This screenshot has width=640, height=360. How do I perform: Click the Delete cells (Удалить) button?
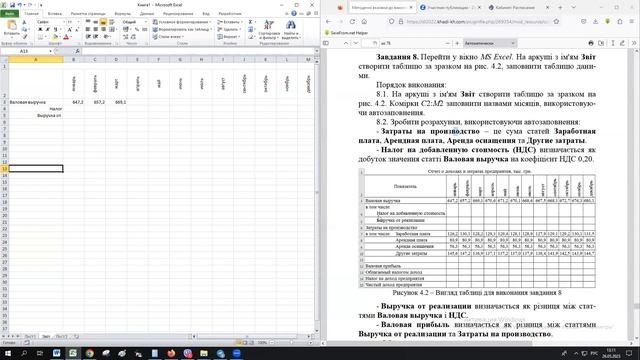click(x=230, y=29)
